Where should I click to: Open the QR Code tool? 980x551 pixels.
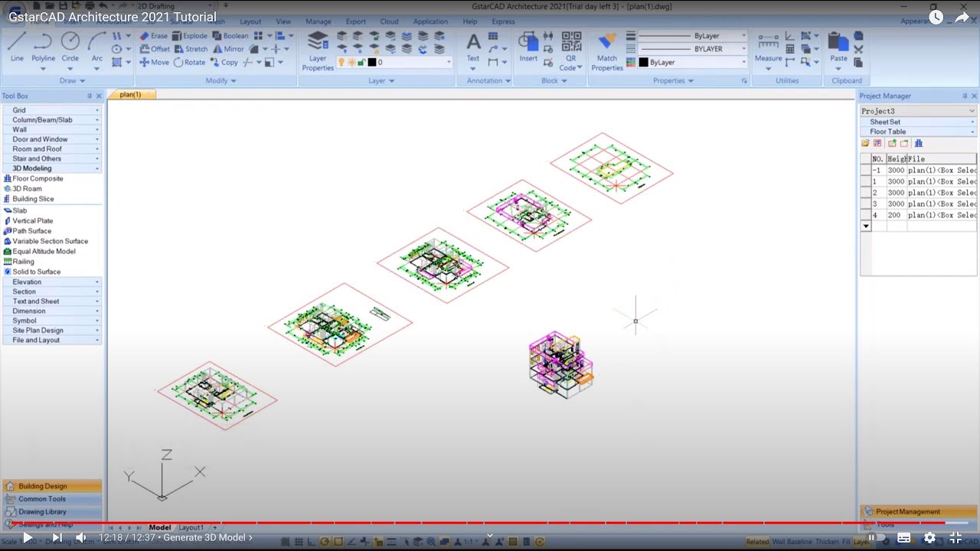570,51
